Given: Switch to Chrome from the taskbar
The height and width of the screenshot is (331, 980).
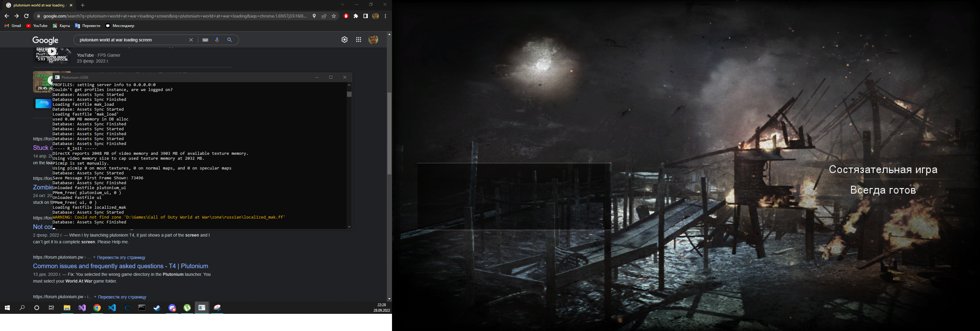Looking at the screenshot, I should coord(97,308).
